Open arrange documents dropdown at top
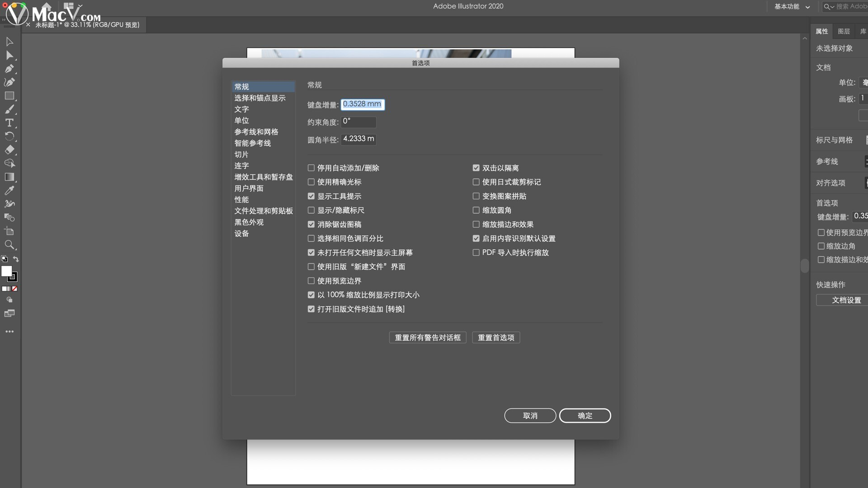The image size is (868, 488). [72, 6]
